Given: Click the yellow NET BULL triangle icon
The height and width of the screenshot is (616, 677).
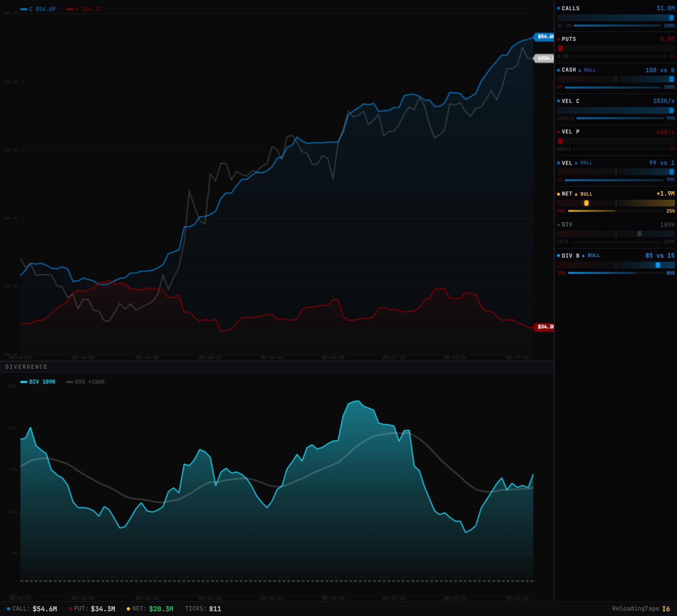Looking at the screenshot, I should (x=576, y=194).
